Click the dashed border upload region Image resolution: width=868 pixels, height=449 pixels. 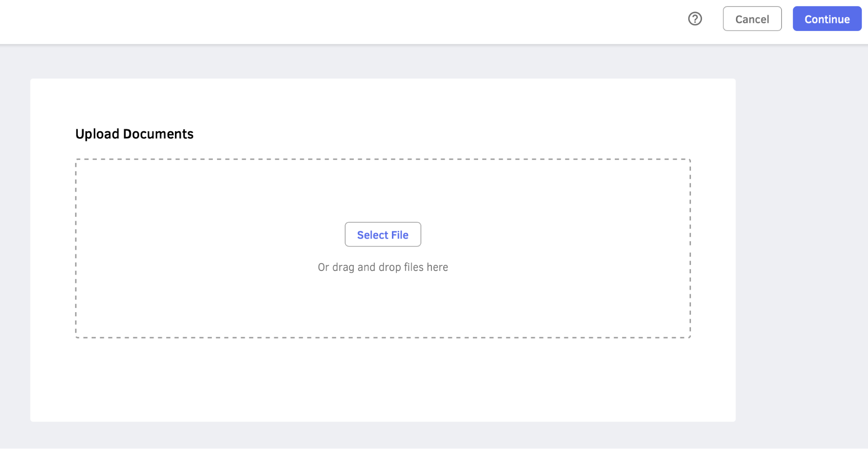383,304
